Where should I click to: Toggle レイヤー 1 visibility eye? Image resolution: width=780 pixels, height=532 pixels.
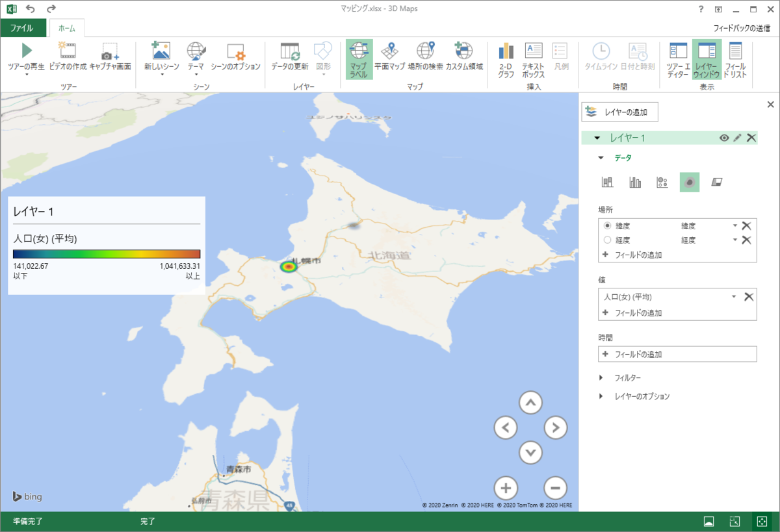pyautogui.click(x=723, y=138)
